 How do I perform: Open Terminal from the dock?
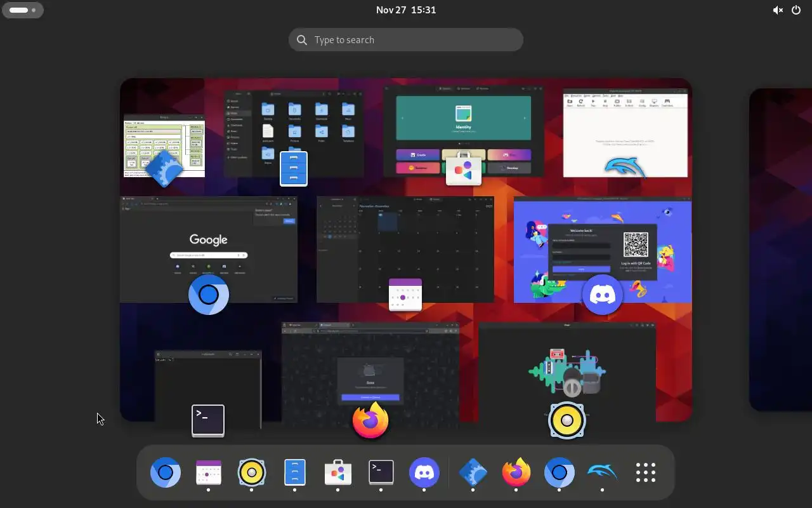point(381,473)
